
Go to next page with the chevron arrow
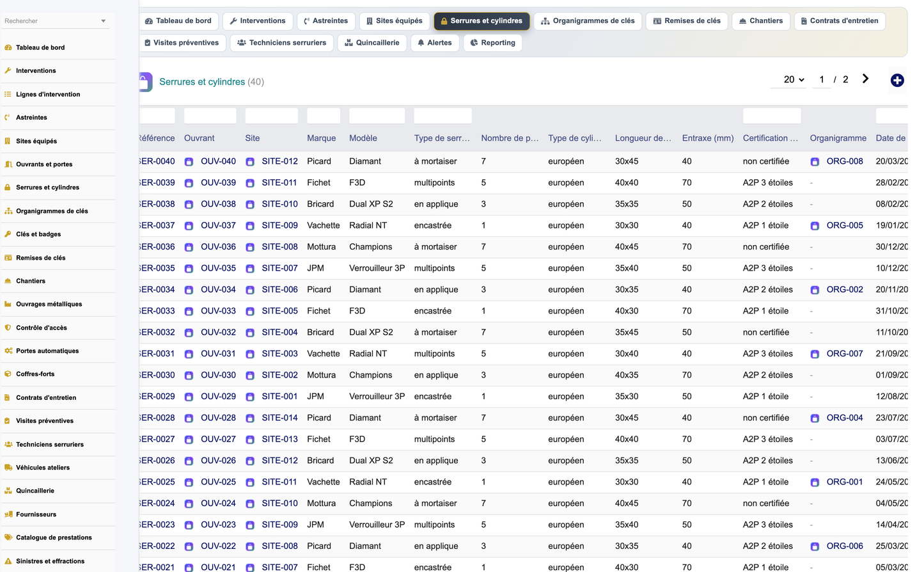point(865,79)
